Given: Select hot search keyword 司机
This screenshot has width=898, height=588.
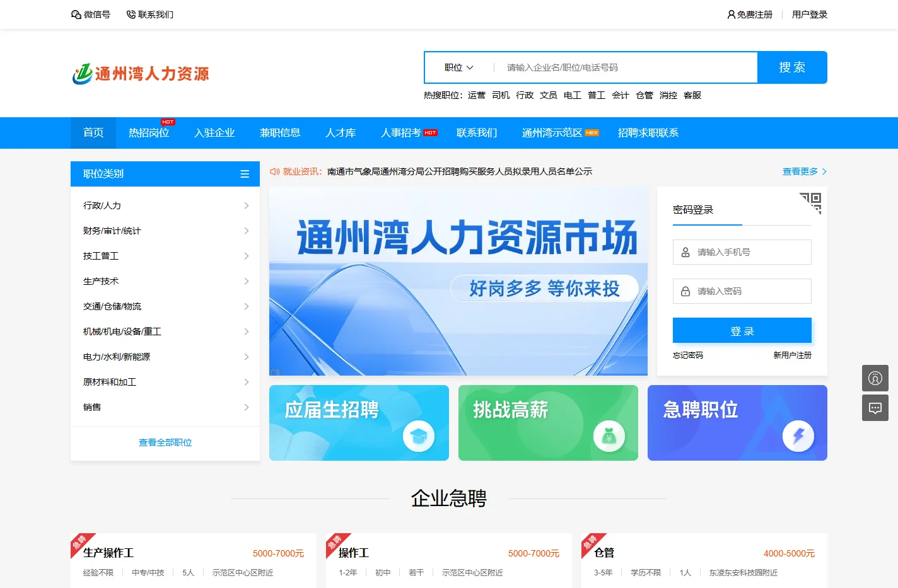Looking at the screenshot, I should tap(501, 95).
